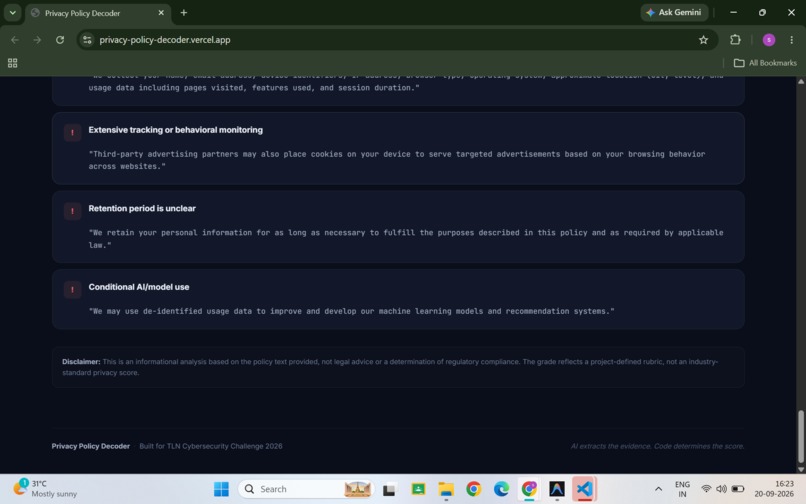This screenshot has height=504, width=806.
Task: Open File Explorer from the taskbar
Action: point(446,489)
